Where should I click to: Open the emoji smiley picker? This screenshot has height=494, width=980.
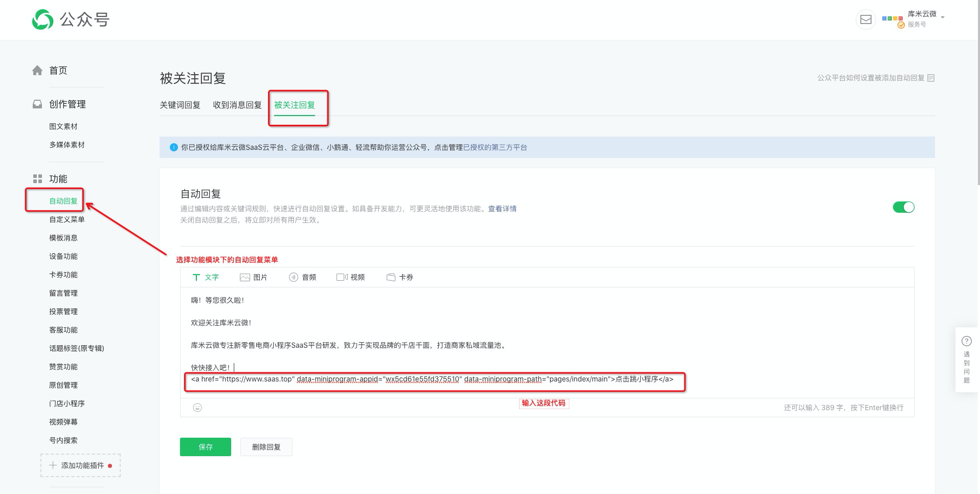coord(197,408)
